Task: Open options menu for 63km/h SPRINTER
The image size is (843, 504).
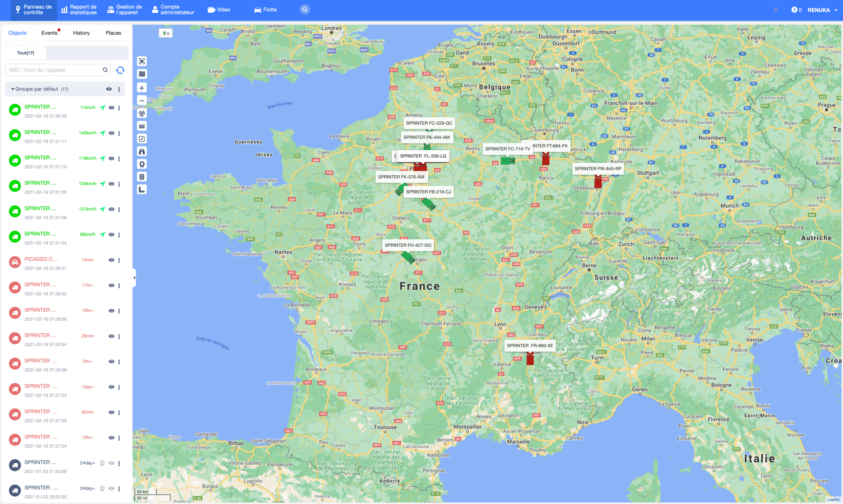Action: [x=119, y=235]
